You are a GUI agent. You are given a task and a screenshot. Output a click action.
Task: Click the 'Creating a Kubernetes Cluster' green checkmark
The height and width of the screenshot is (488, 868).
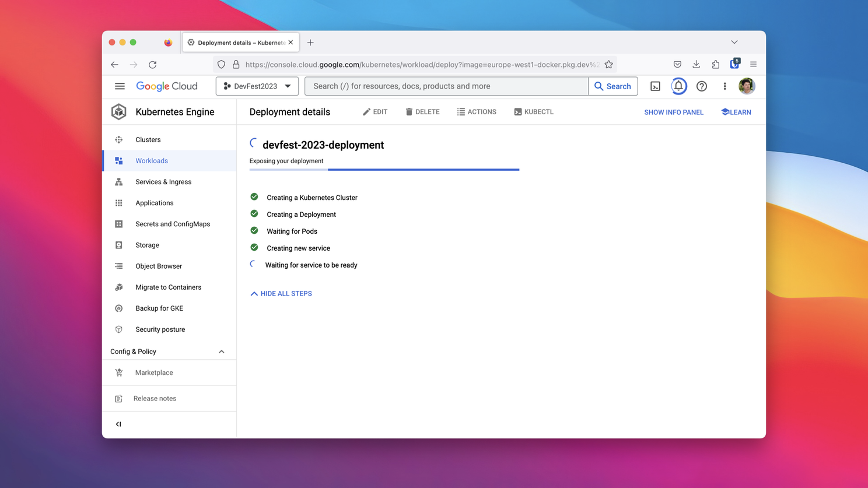point(254,197)
